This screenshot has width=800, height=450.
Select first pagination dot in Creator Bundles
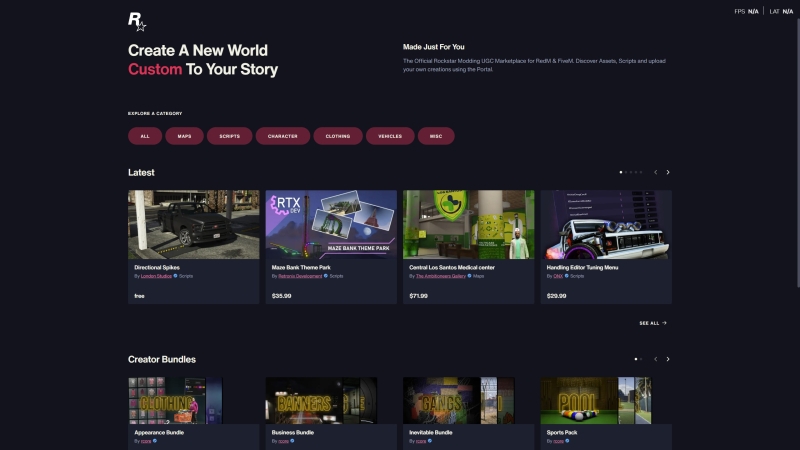pos(635,359)
